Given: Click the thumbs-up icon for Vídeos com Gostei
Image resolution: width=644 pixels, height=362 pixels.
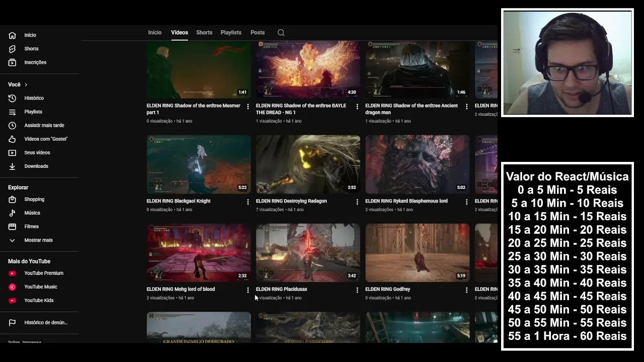Looking at the screenshot, I should (13, 139).
